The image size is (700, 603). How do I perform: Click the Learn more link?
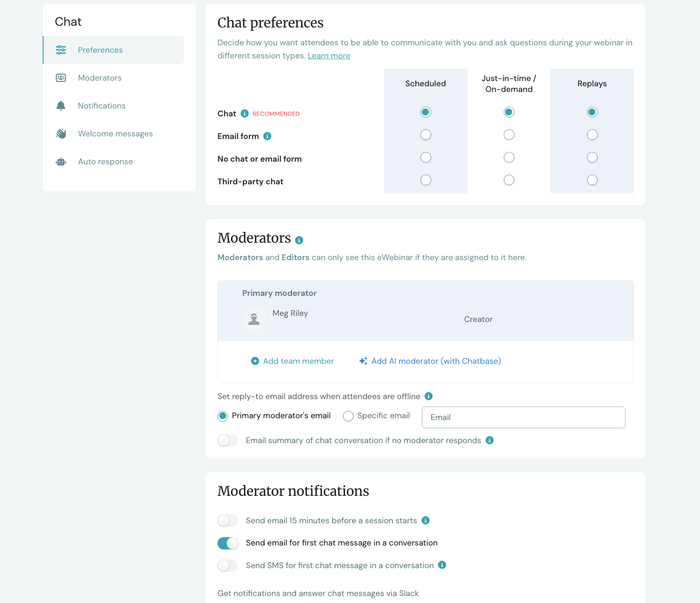(x=329, y=55)
